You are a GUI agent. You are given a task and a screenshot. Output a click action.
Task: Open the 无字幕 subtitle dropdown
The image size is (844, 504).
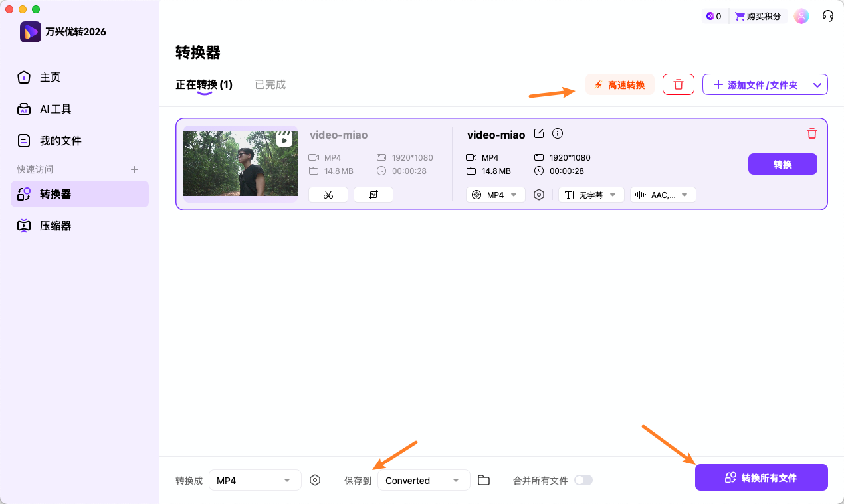590,195
